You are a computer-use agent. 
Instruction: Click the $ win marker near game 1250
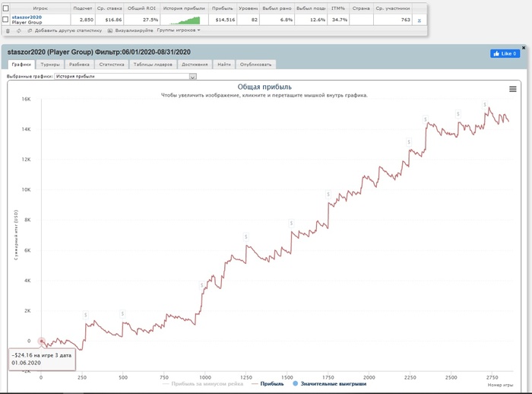[246, 237]
